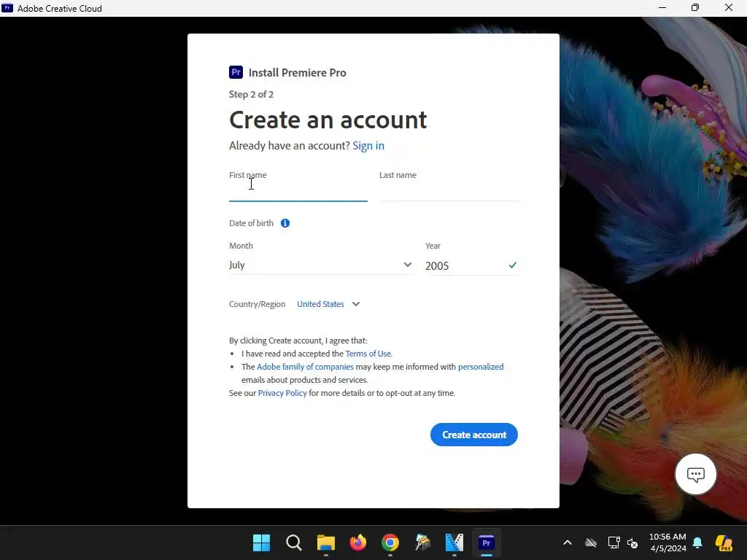Open the Privacy Policy link
This screenshot has width=747, height=560.
point(282,393)
